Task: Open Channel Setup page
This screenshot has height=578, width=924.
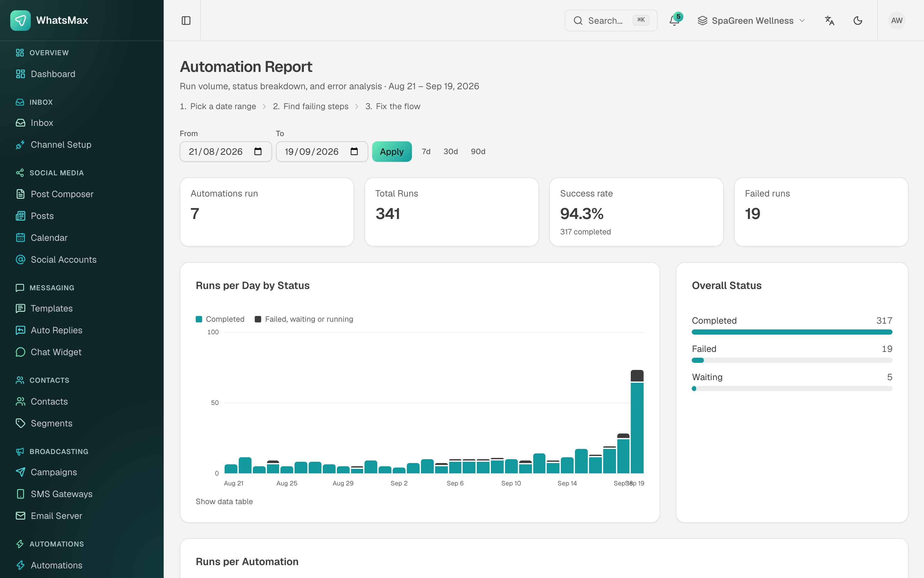Action: [61, 144]
